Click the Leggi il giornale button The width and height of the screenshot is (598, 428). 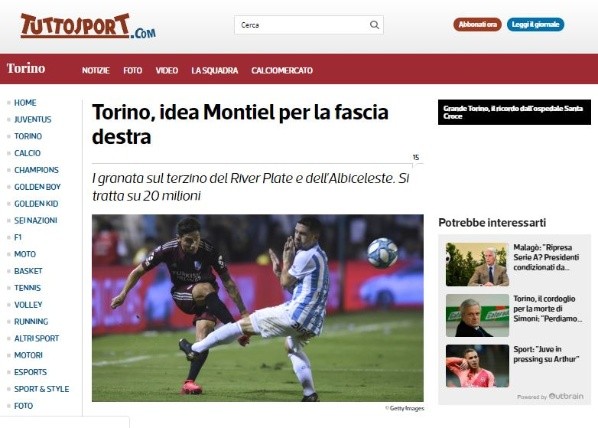pyautogui.click(x=535, y=25)
